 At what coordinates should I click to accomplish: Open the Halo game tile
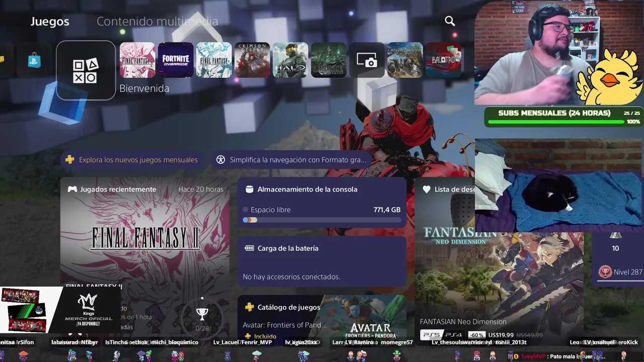point(290,60)
